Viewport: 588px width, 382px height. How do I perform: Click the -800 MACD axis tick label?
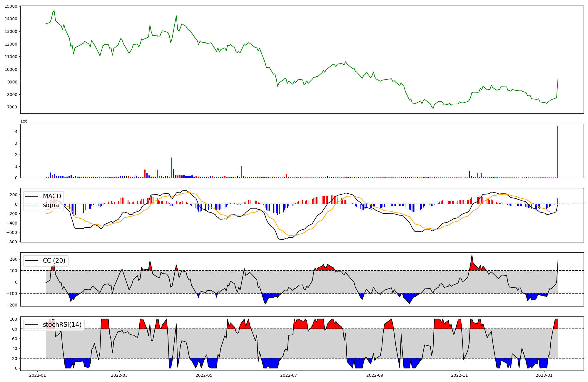click(12, 242)
